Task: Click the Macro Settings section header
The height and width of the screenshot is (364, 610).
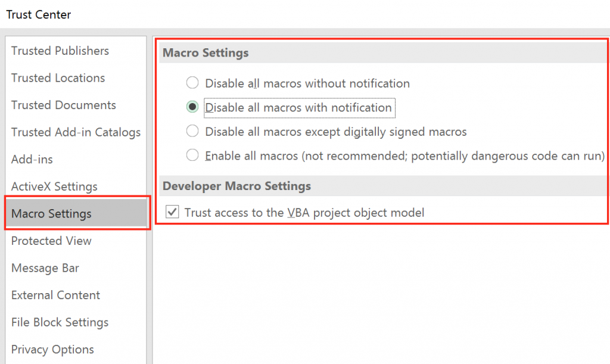Action: (205, 52)
